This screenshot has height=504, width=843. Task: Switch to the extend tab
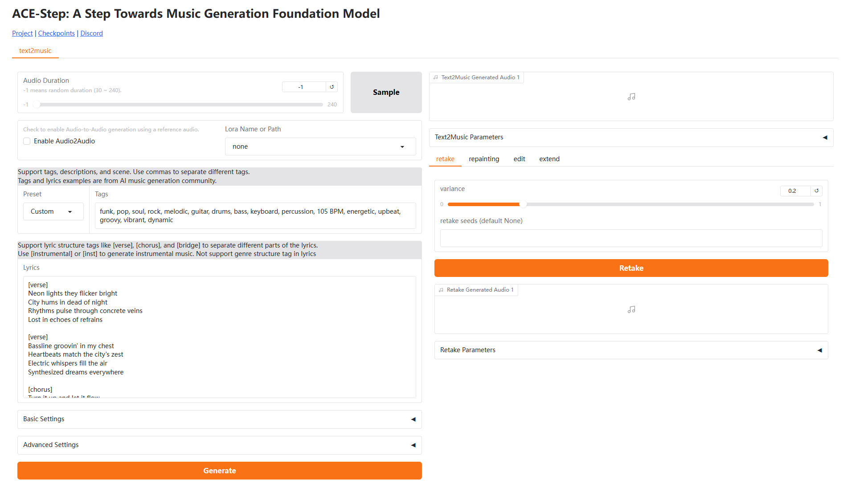click(x=549, y=159)
